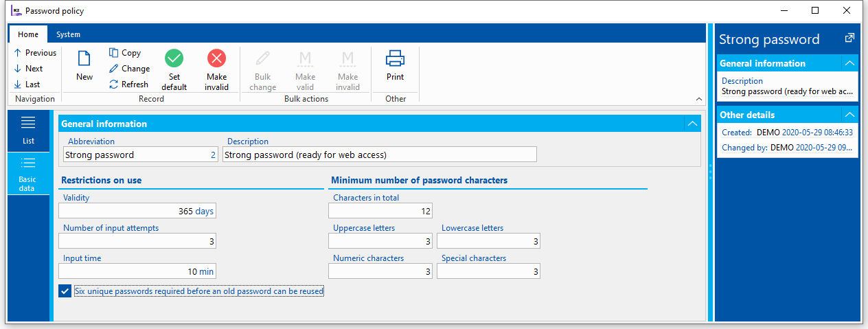Collapse the ribbon toolbar
This screenshot has height=329, width=868.
pyautogui.click(x=699, y=100)
